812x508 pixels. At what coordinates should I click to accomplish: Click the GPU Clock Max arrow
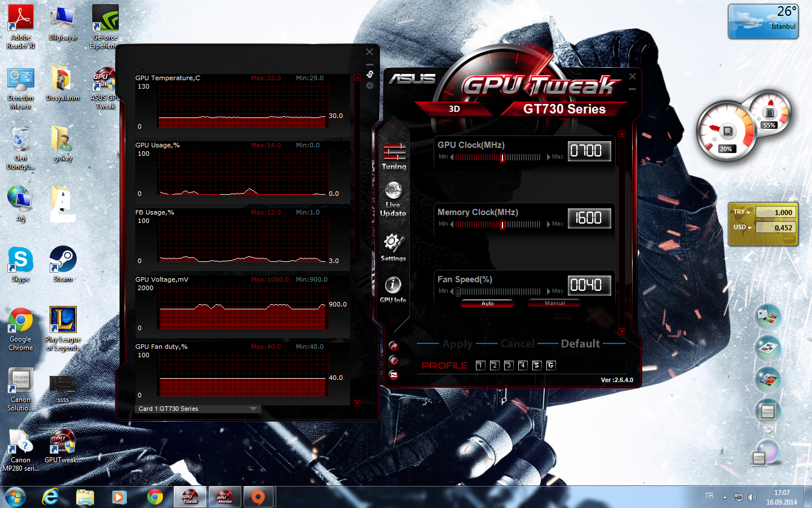[x=549, y=157]
